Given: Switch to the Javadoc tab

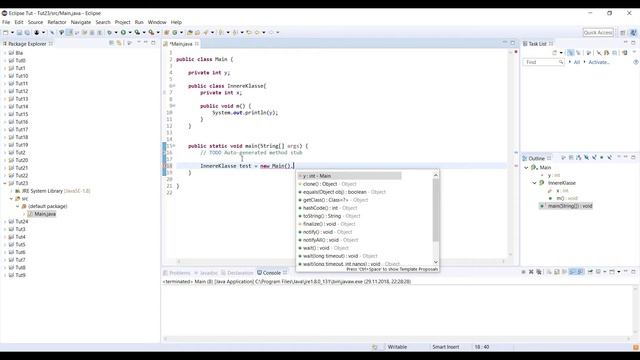Looking at the screenshot, I should tap(206, 273).
